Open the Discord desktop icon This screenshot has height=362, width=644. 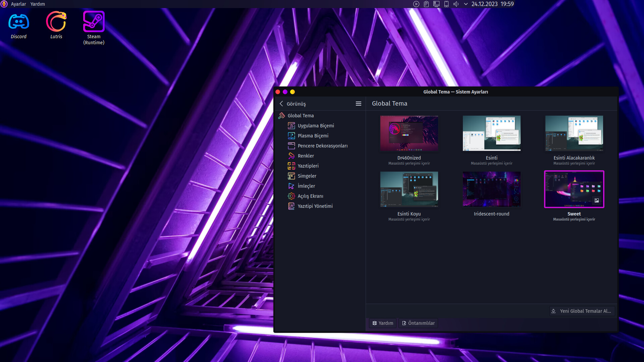18,22
